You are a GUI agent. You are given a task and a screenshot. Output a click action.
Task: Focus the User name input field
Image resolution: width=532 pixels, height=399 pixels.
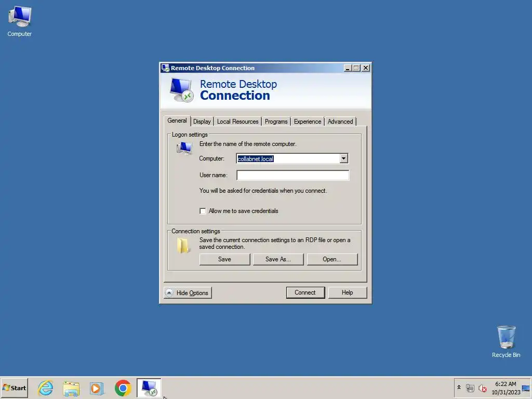(x=293, y=175)
